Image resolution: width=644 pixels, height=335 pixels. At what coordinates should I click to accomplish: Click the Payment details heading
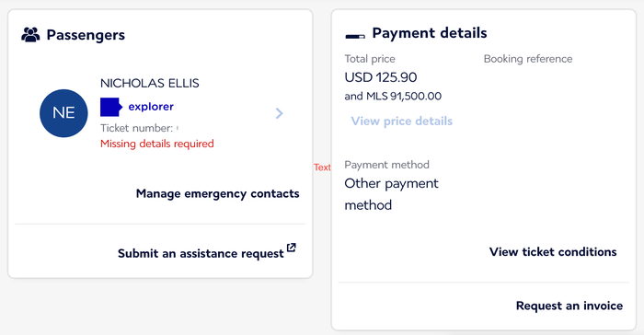click(x=430, y=33)
